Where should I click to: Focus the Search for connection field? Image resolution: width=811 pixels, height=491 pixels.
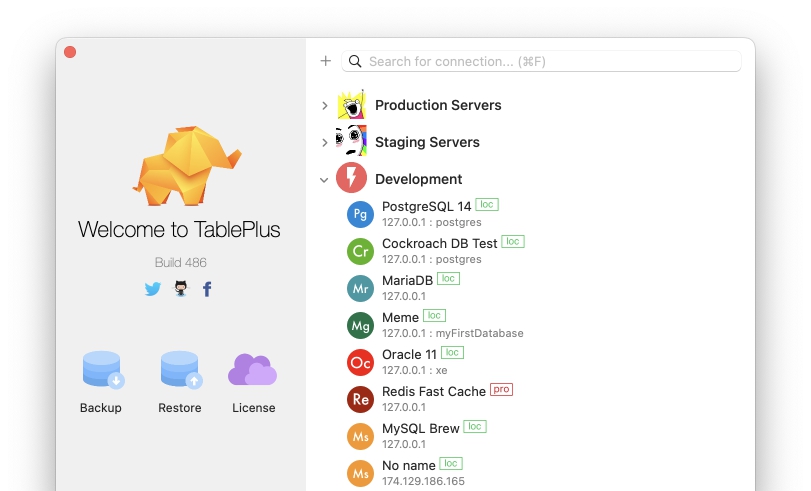pos(541,61)
